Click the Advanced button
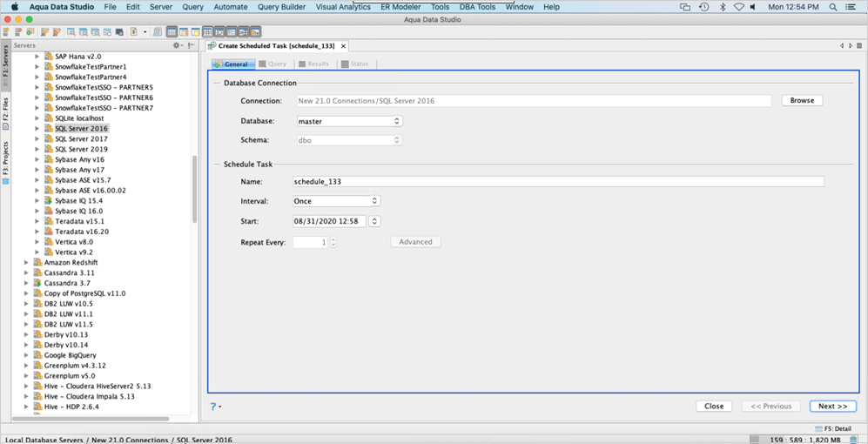 [416, 242]
